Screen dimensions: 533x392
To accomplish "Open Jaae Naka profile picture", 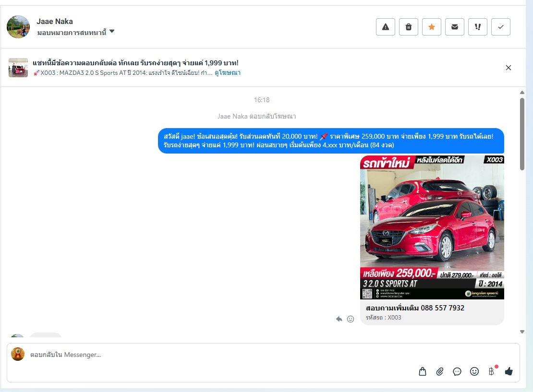I will click(x=18, y=27).
